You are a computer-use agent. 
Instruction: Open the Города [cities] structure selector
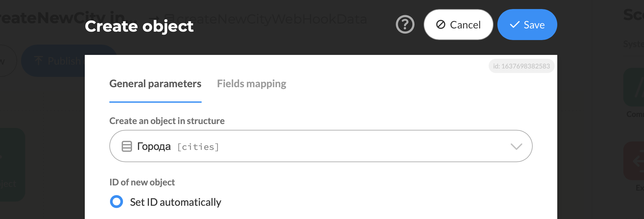pyautogui.click(x=321, y=146)
